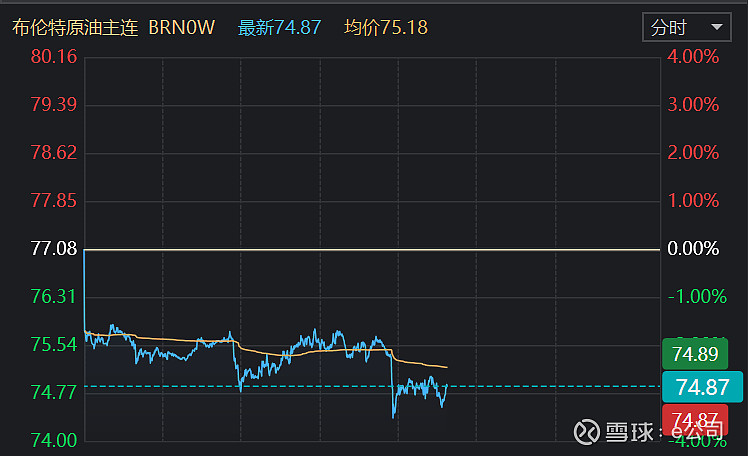Image resolution: width=748 pixels, height=456 pixels.
Task: Open the 分时 chart period dropdown
Action: click(686, 28)
